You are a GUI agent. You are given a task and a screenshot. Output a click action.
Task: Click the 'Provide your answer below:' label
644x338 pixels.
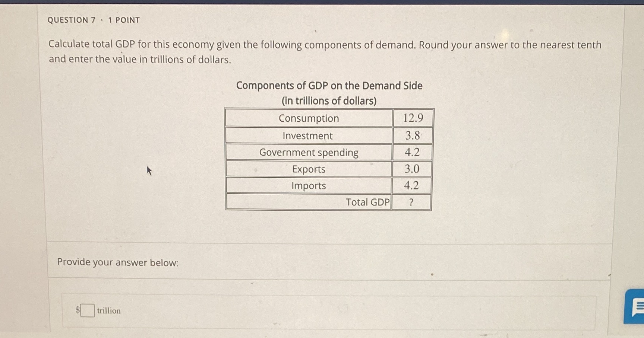point(118,262)
